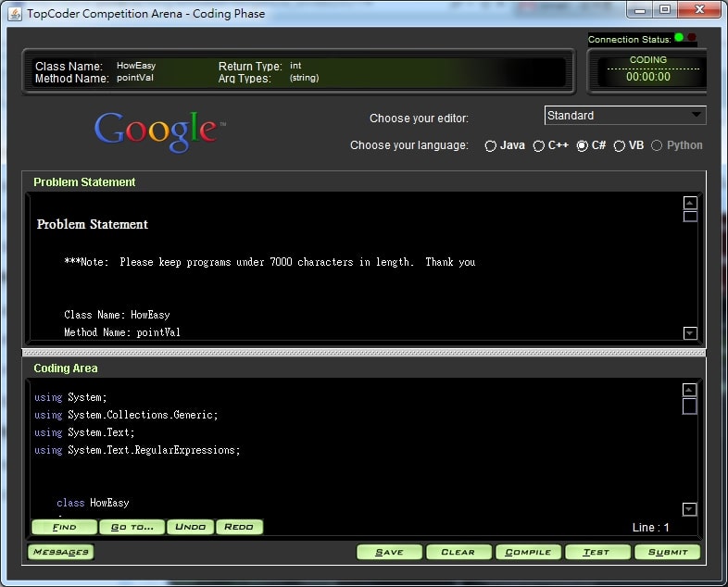The image size is (728, 587).
Task: Click the coding timer display 00:00:00
Action: tap(648, 77)
